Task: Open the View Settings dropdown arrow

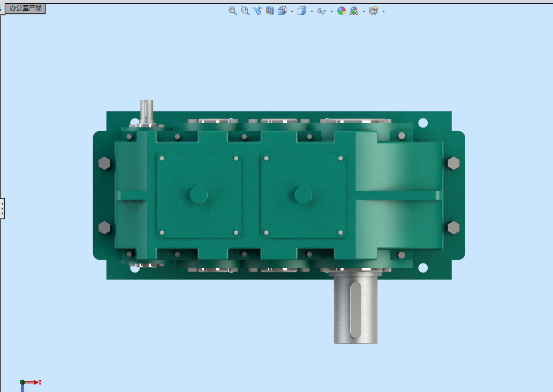Action: pos(383,11)
